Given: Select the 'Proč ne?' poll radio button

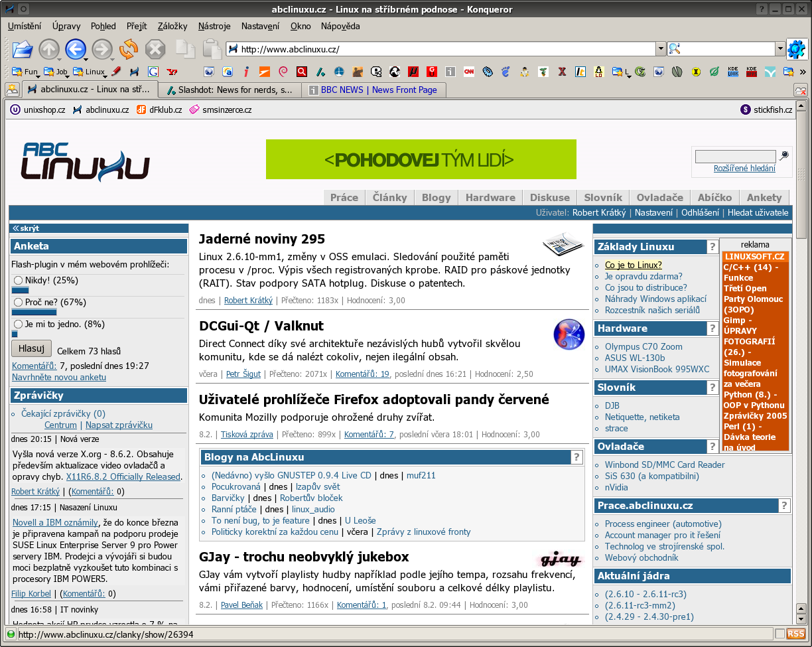Looking at the screenshot, I should (x=19, y=302).
